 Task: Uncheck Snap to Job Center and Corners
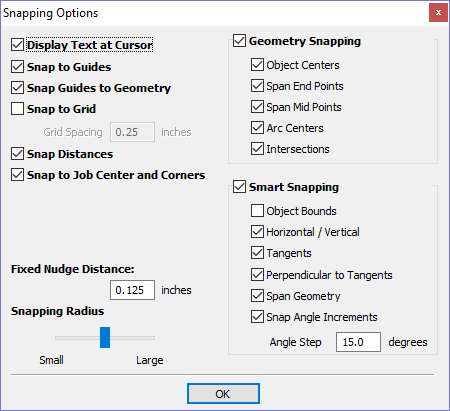[17, 175]
